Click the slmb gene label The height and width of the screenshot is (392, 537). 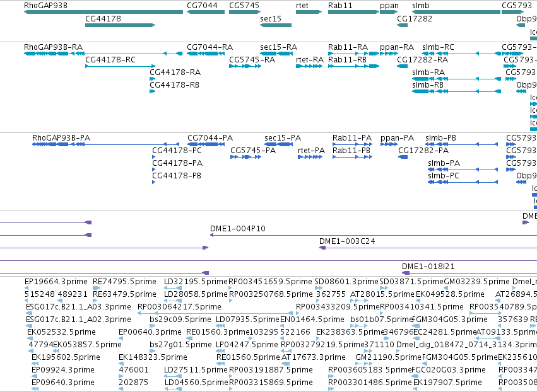click(x=420, y=6)
